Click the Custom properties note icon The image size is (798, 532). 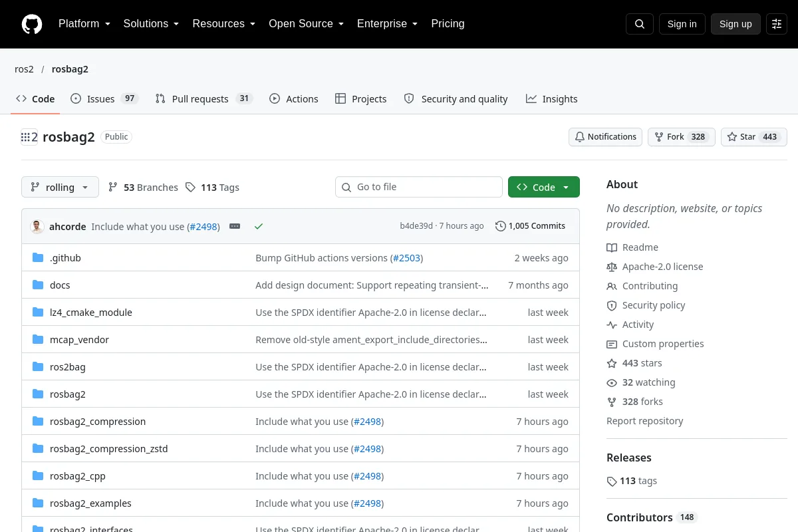click(x=612, y=344)
